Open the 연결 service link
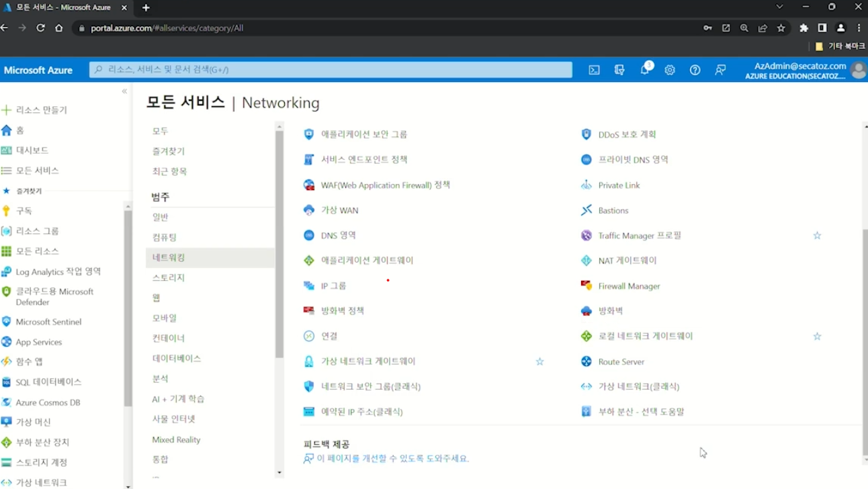This screenshot has height=489, width=868. point(329,337)
